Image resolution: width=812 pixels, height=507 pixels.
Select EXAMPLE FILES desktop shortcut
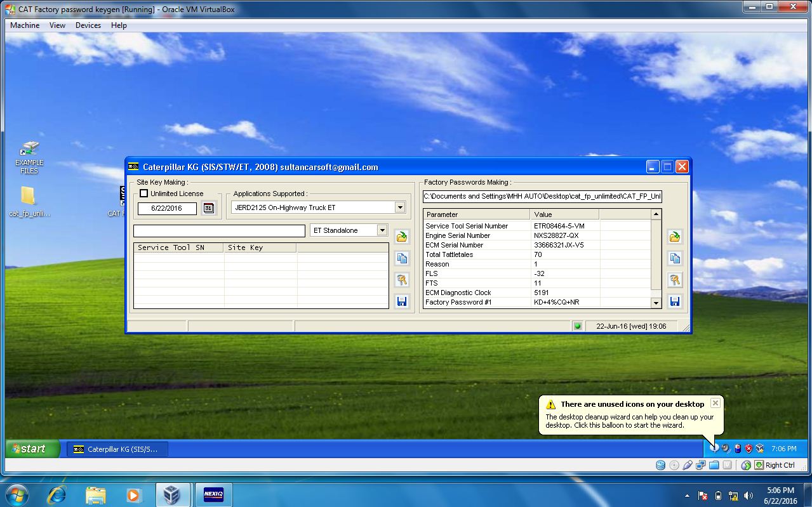[x=29, y=157]
